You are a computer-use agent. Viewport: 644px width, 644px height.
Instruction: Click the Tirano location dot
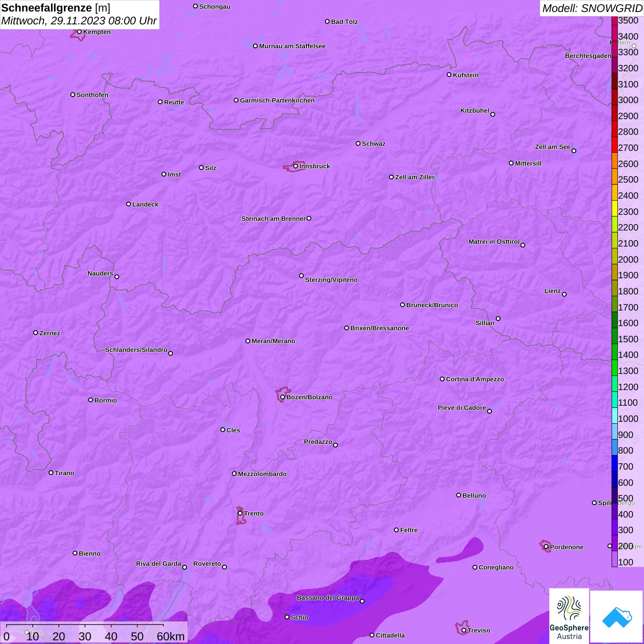click(51, 472)
